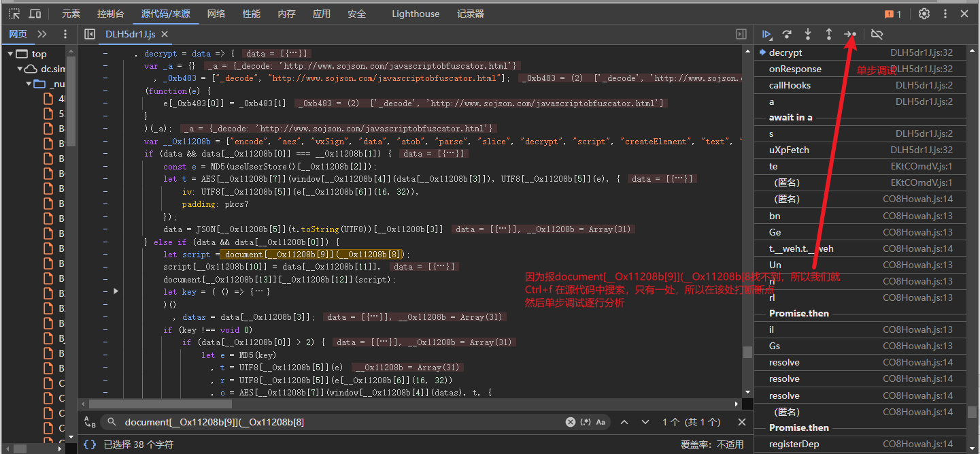
Task: Select the Gs call stack frame
Action: tap(860, 346)
